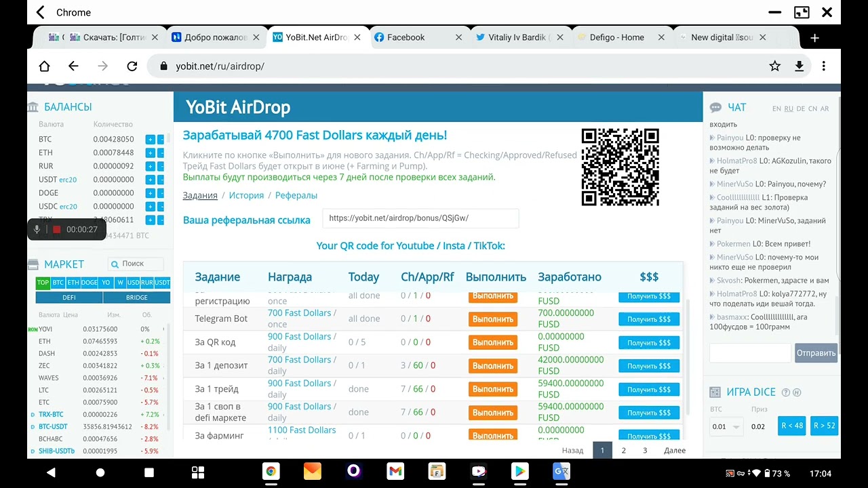
Task: Select the YO market tab
Action: pyautogui.click(x=106, y=283)
